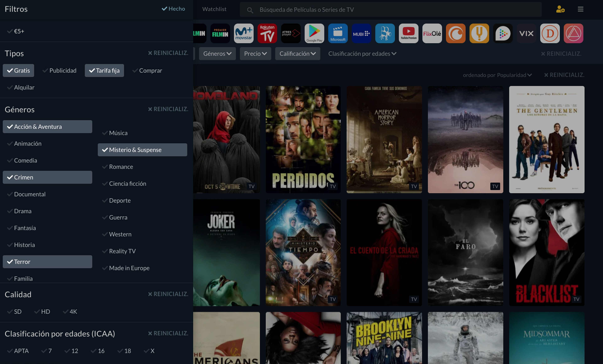
Task: Select the Premier Filmin provider icon
Action: (220, 33)
